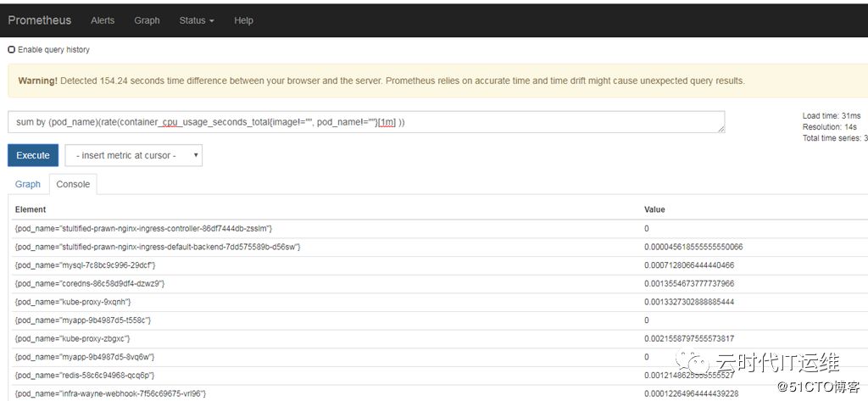Click the Element column header
Viewport: 868px width, 401px height.
pyautogui.click(x=31, y=209)
